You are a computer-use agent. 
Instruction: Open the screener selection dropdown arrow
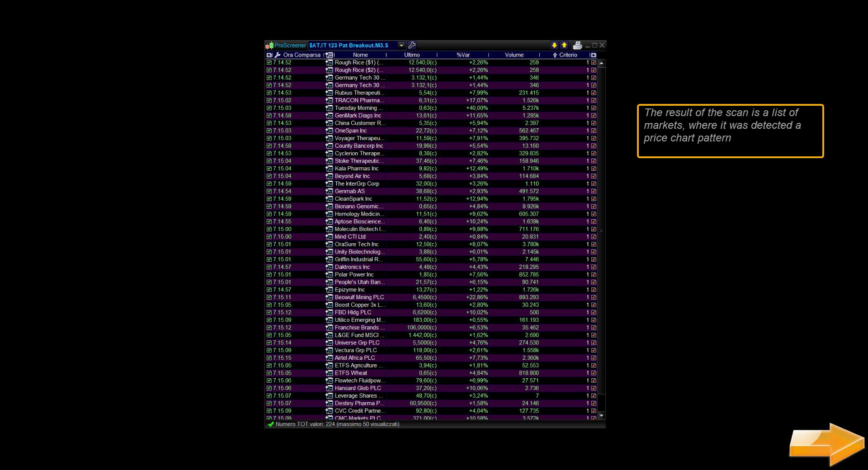401,45
